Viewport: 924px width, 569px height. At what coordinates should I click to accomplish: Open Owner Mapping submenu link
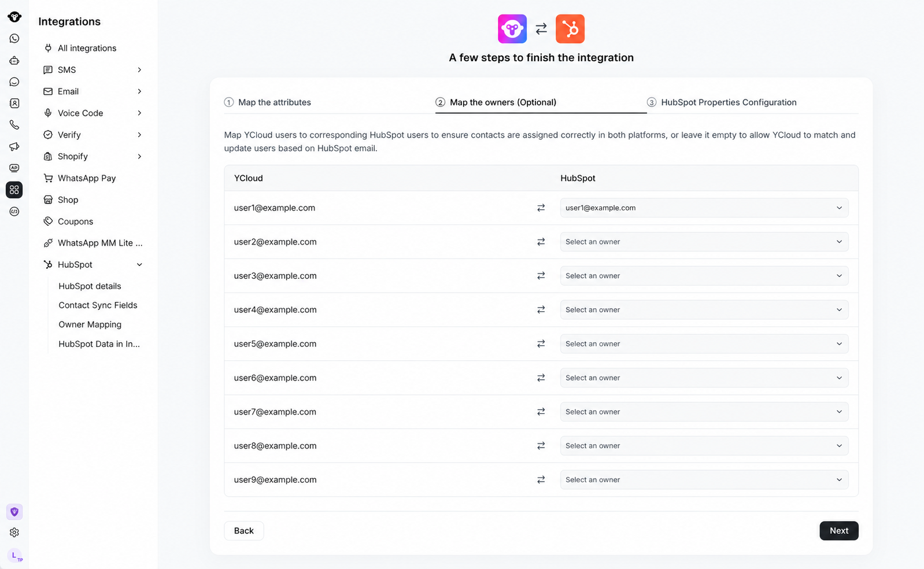click(90, 325)
